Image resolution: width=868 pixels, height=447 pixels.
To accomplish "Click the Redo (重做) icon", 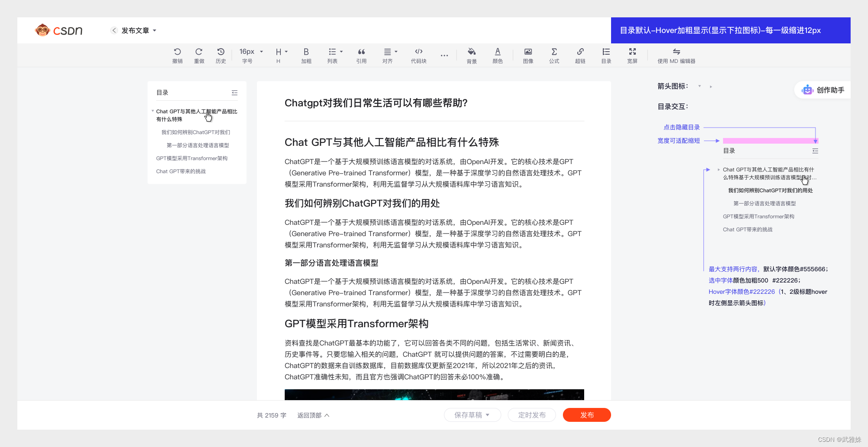I will point(199,52).
